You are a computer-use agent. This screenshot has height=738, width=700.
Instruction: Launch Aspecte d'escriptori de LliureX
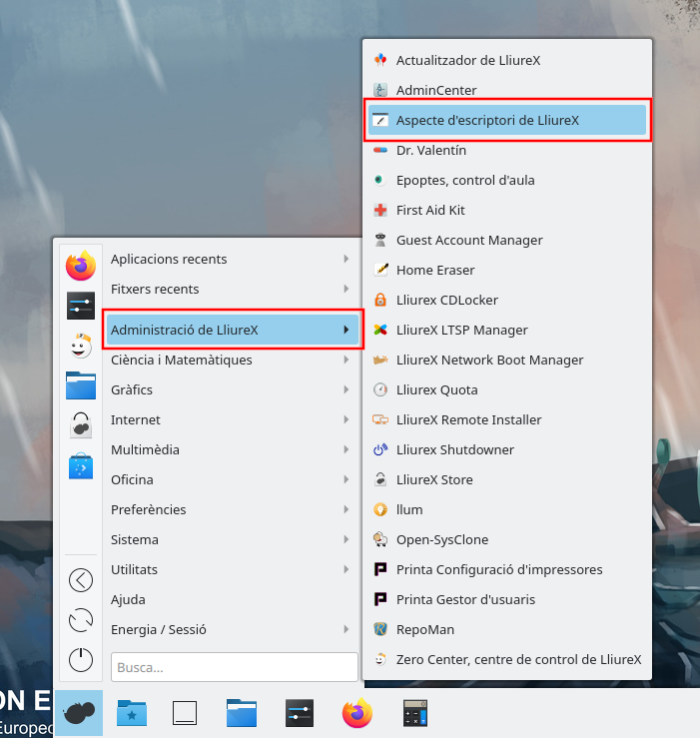(x=487, y=121)
